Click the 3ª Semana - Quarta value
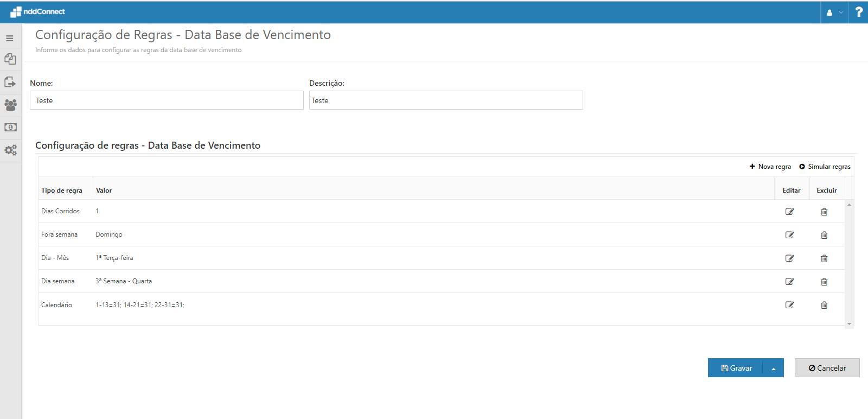The image size is (868, 419). coord(124,281)
